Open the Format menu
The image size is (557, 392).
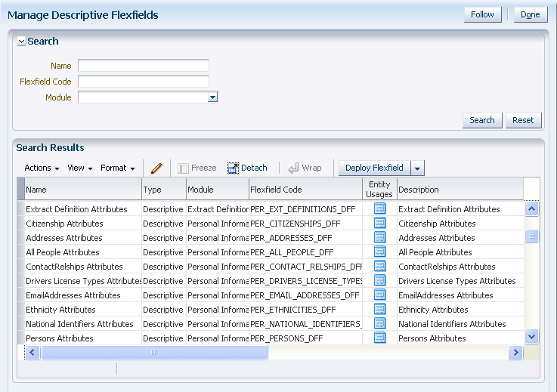118,168
